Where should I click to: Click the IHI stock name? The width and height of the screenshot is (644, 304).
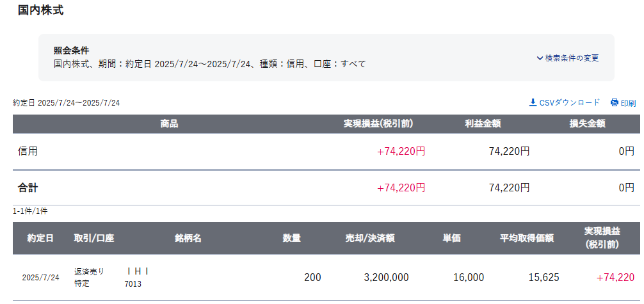(x=137, y=271)
